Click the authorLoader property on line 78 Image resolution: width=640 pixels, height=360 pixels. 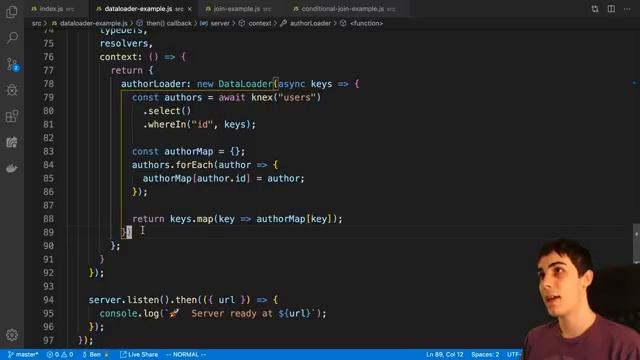(153, 84)
